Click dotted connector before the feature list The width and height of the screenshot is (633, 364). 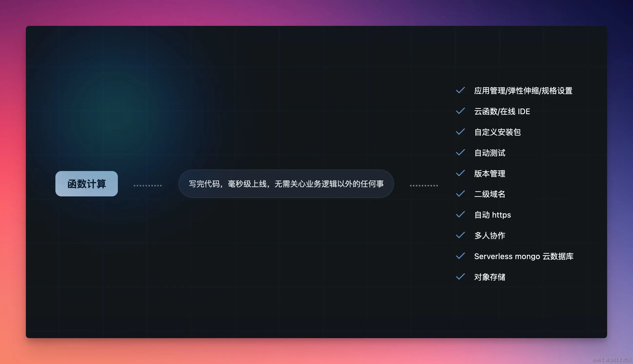pyautogui.click(x=424, y=185)
